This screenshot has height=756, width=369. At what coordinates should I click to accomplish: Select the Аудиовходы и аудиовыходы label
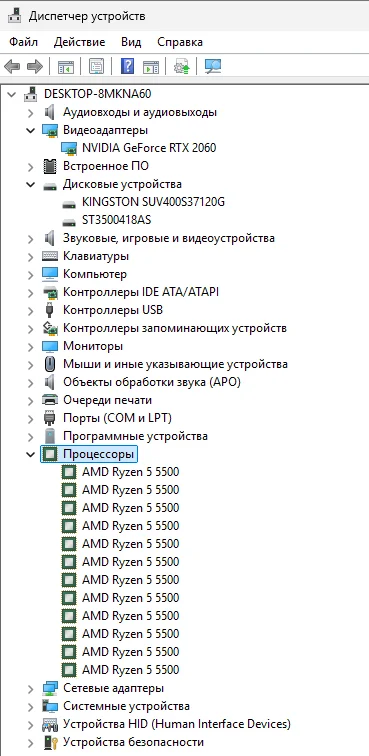(x=140, y=112)
